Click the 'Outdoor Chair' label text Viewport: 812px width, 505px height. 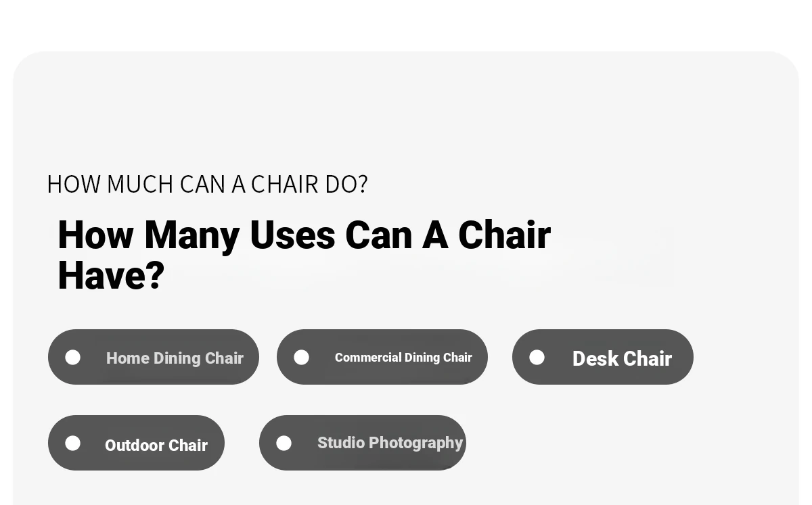[x=156, y=446]
